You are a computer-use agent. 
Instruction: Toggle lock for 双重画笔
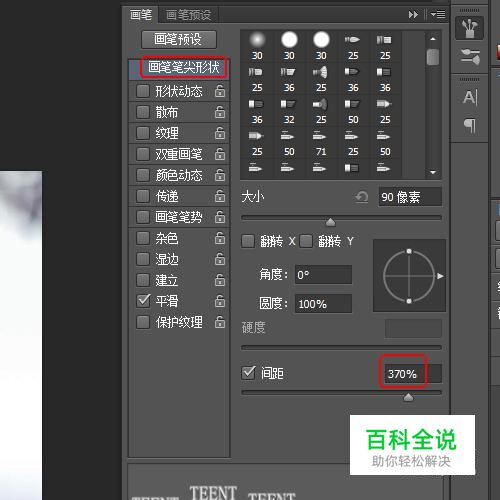pyautogui.click(x=220, y=154)
